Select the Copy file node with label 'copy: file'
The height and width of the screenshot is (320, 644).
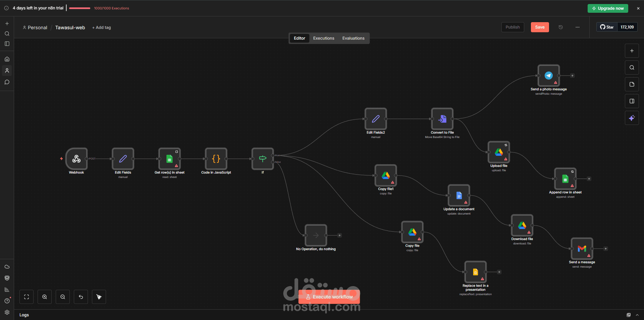(x=412, y=232)
